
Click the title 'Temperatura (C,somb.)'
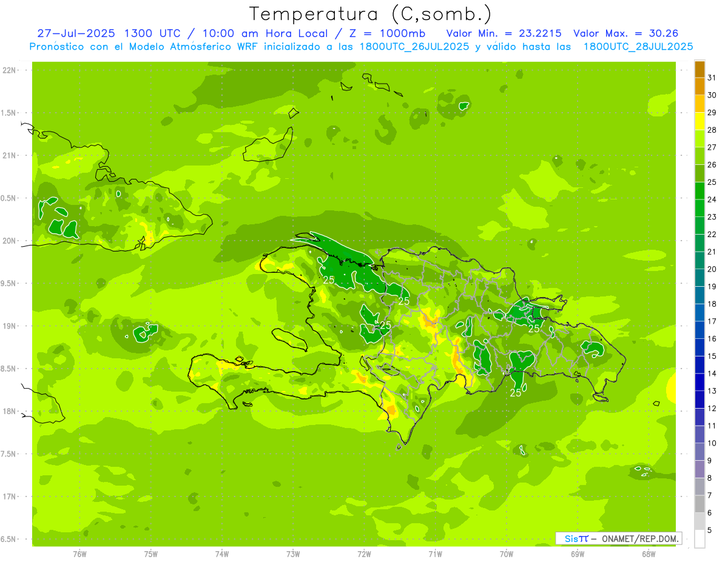370,14
